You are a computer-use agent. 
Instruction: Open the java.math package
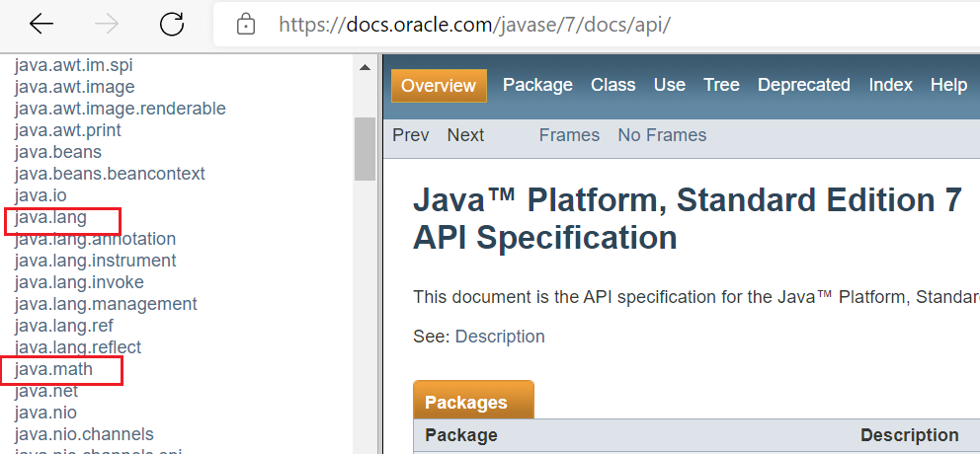pos(53,369)
